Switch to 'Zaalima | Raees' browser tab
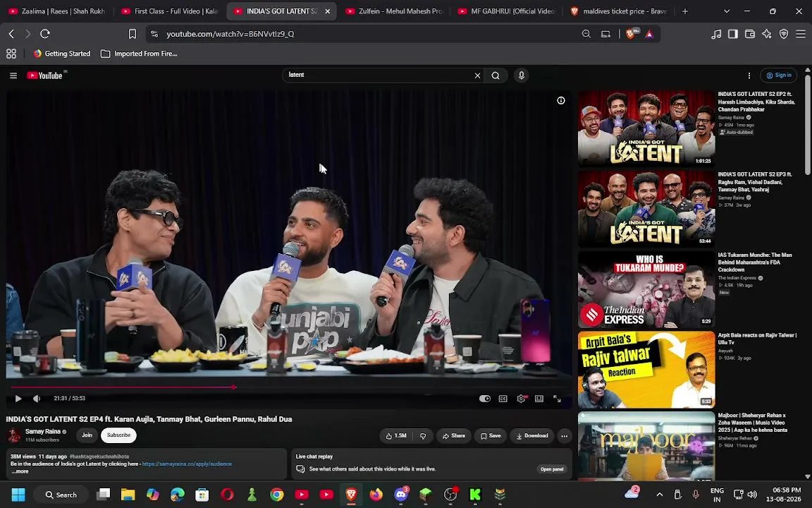 pyautogui.click(x=57, y=11)
